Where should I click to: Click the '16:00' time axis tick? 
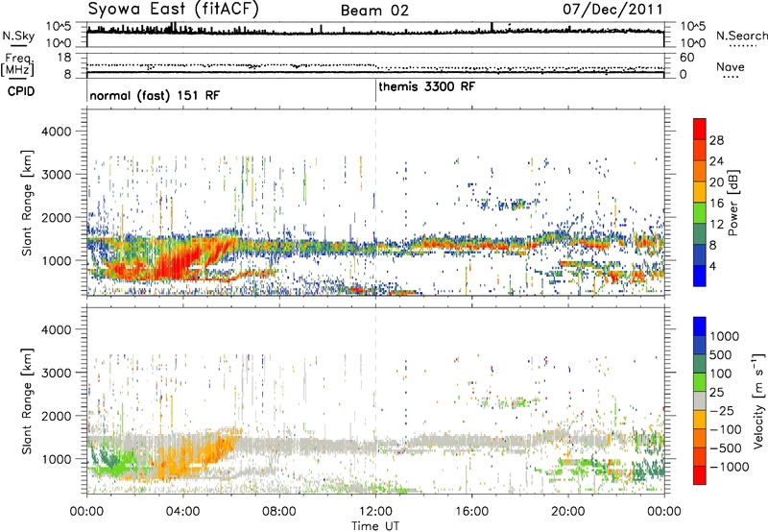471,512
